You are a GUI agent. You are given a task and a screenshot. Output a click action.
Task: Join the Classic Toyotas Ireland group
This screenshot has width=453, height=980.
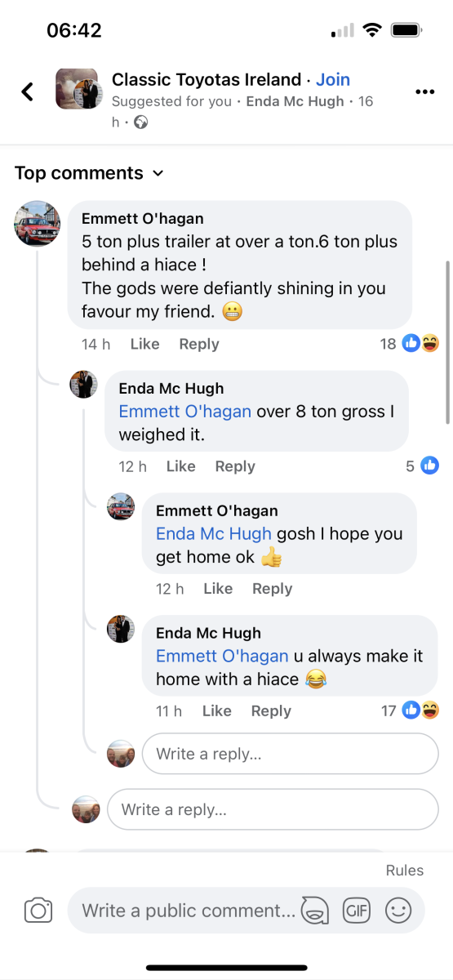click(333, 79)
